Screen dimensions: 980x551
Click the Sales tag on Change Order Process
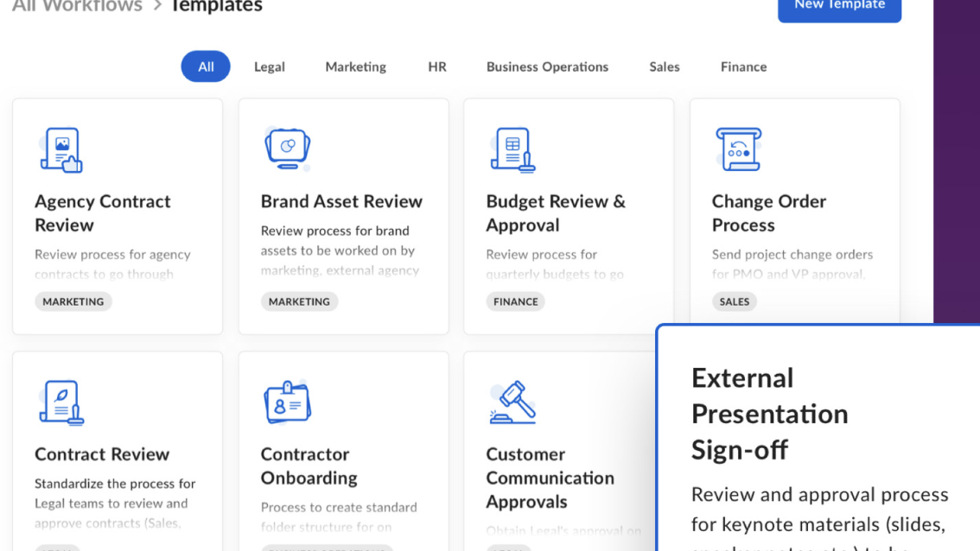point(735,301)
